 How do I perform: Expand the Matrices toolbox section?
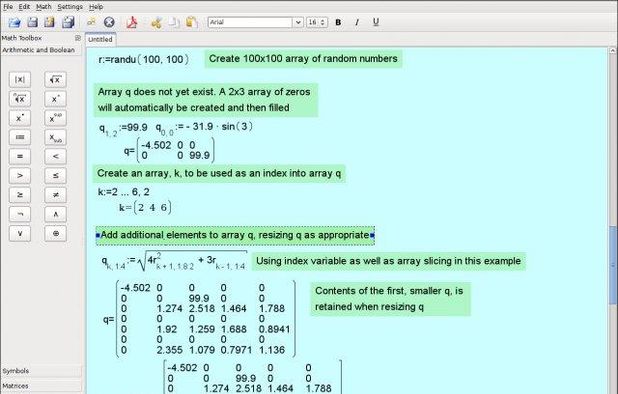[41, 386]
